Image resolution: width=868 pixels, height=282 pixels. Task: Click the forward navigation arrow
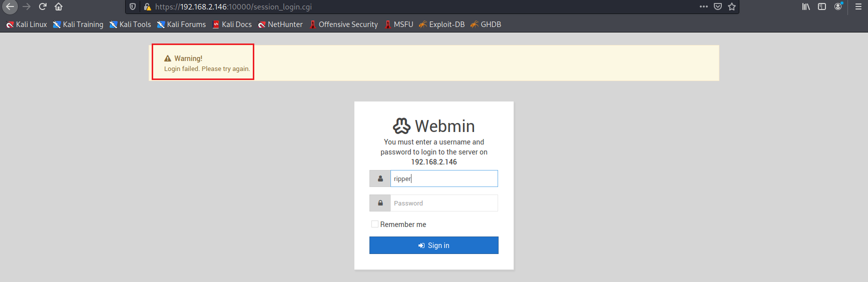coord(27,6)
